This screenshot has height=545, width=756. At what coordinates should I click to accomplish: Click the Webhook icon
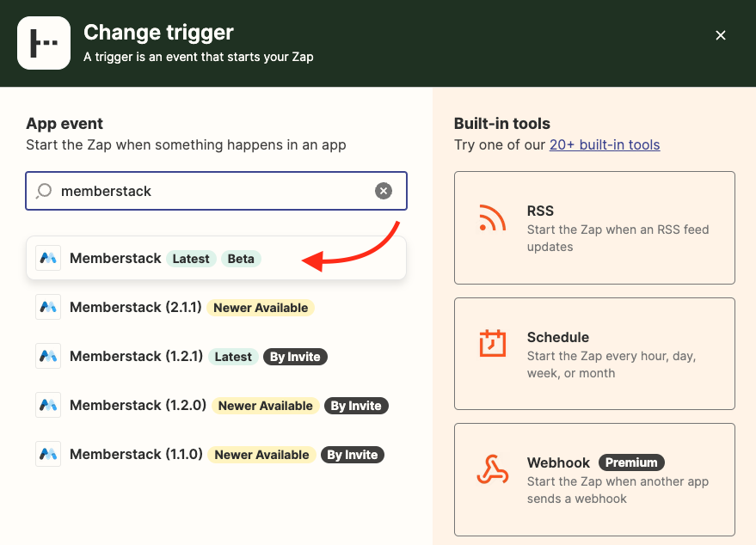click(x=492, y=468)
